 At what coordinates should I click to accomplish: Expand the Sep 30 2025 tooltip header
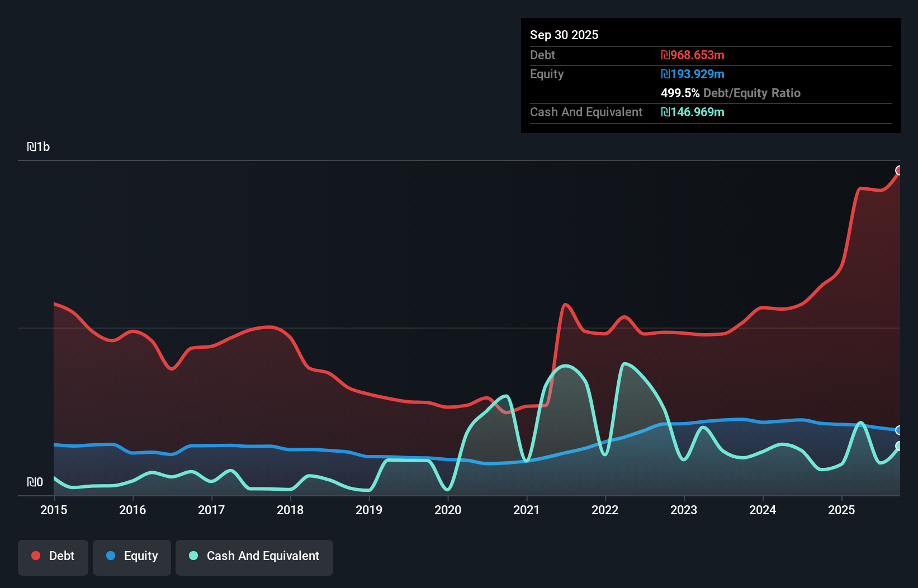564,35
